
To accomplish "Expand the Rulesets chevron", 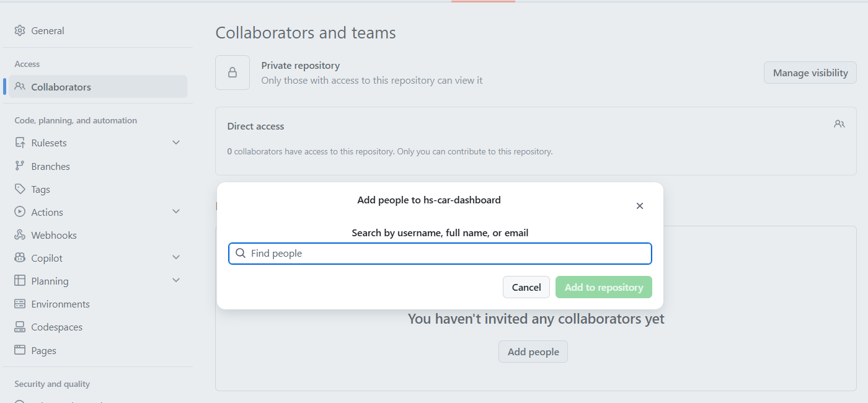I will point(176,143).
